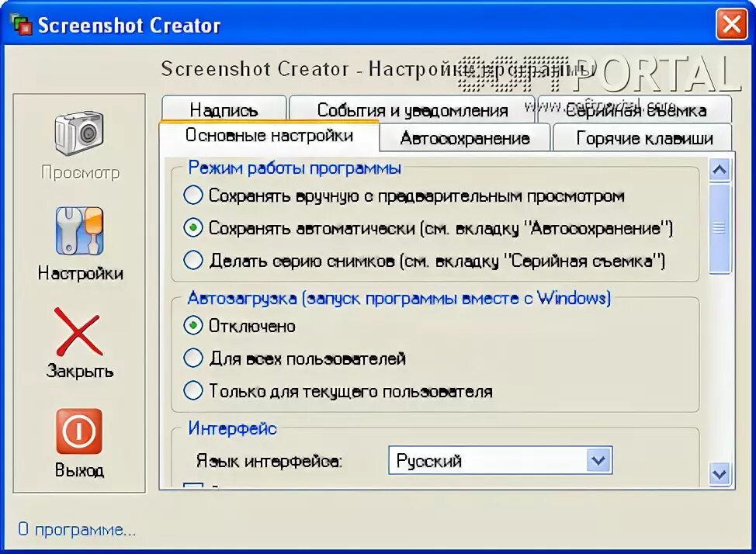Click the Screenshot Creator title bar icon
756x554 pixels.
coord(21,25)
